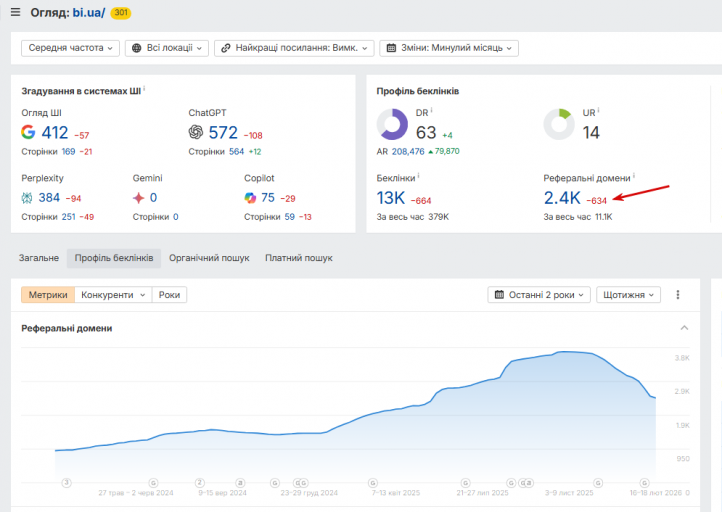The image size is (722, 512).
Task: Click the link icon in best links filter
Action: (x=226, y=48)
